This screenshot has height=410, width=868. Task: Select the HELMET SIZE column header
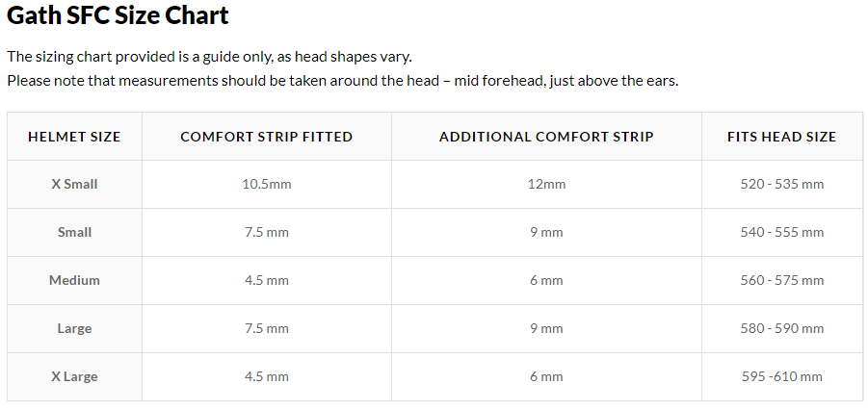point(74,137)
